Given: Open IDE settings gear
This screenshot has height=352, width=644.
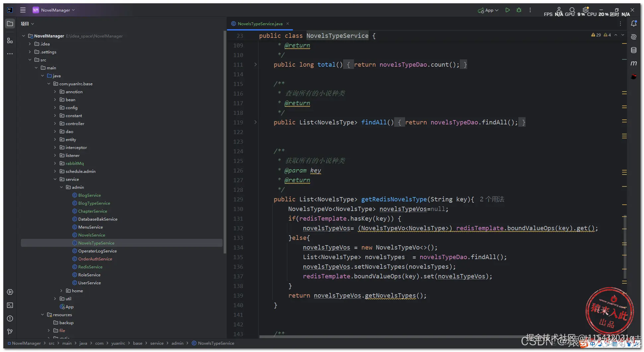Looking at the screenshot, I should pyautogui.click(x=586, y=10).
